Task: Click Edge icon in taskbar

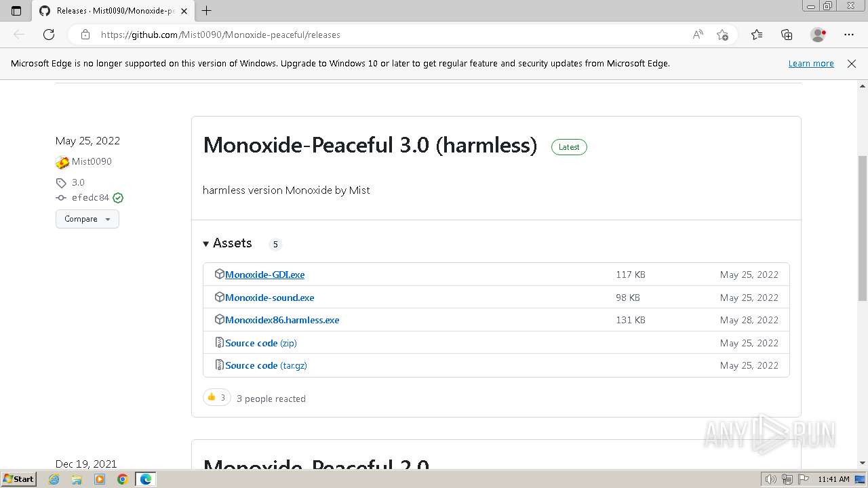Action: pos(146,479)
